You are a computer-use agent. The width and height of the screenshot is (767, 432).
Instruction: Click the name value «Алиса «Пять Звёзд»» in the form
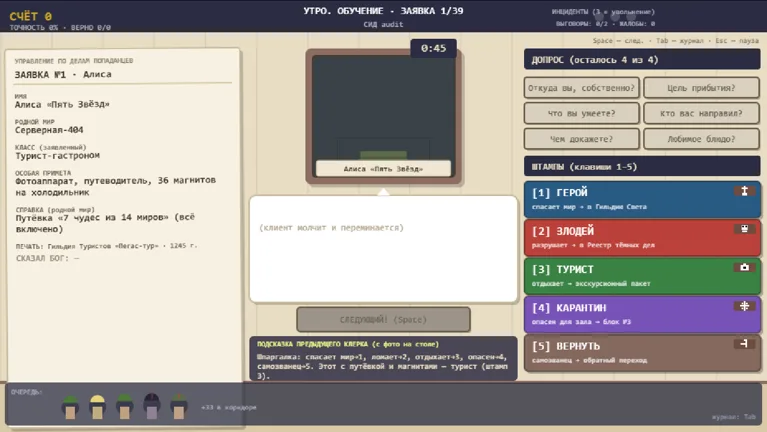[62, 104]
